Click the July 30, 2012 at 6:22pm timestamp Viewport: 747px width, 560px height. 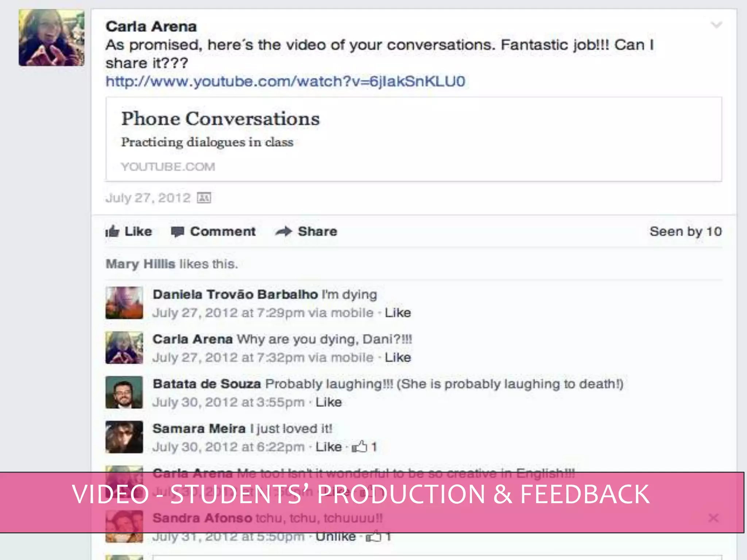pos(228,447)
